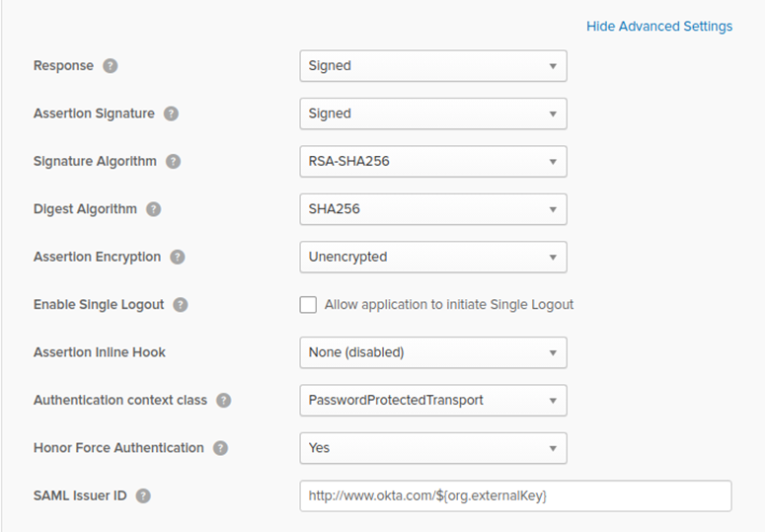The width and height of the screenshot is (765, 532).
Task: Open the Digest Algorithm SHA256 dropdown
Action: click(432, 209)
